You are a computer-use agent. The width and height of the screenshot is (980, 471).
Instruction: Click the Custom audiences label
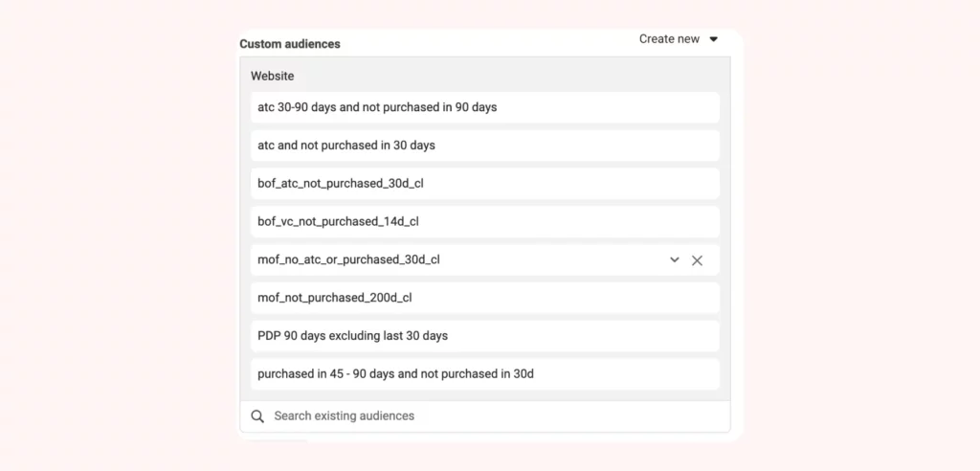click(x=290, y=44)
